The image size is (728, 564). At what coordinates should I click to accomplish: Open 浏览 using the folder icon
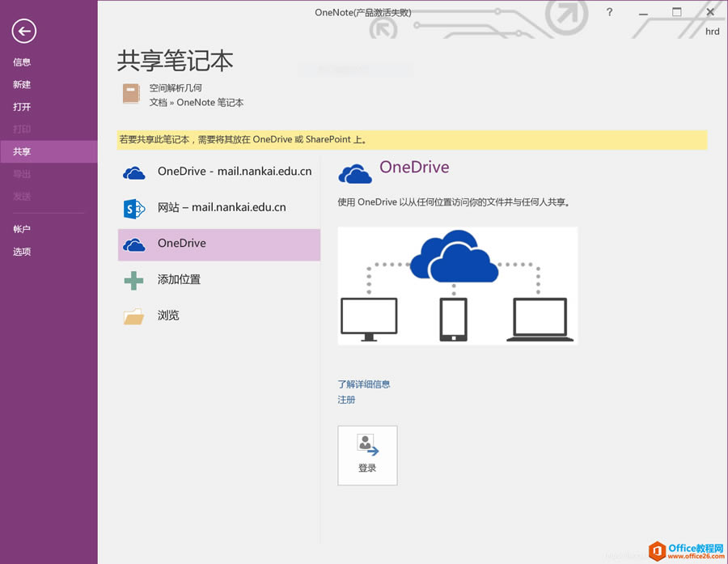click(133, 315)
